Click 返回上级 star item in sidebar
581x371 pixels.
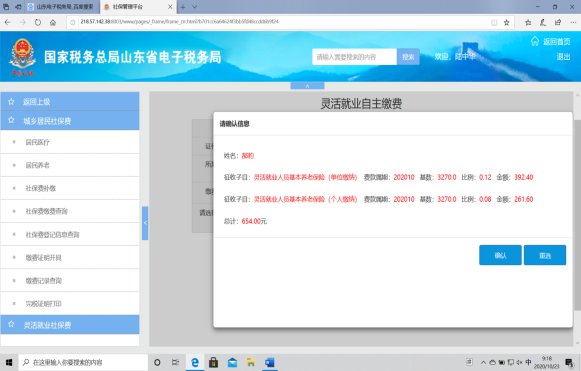[x=70, y=101]
